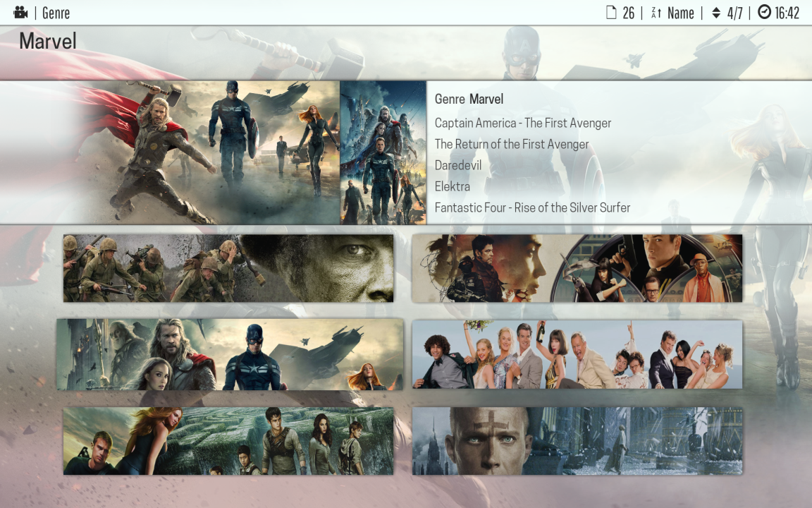The image size is (812, 508).
Task: Click the file count page icon
Action: click(x=611, y=13)
